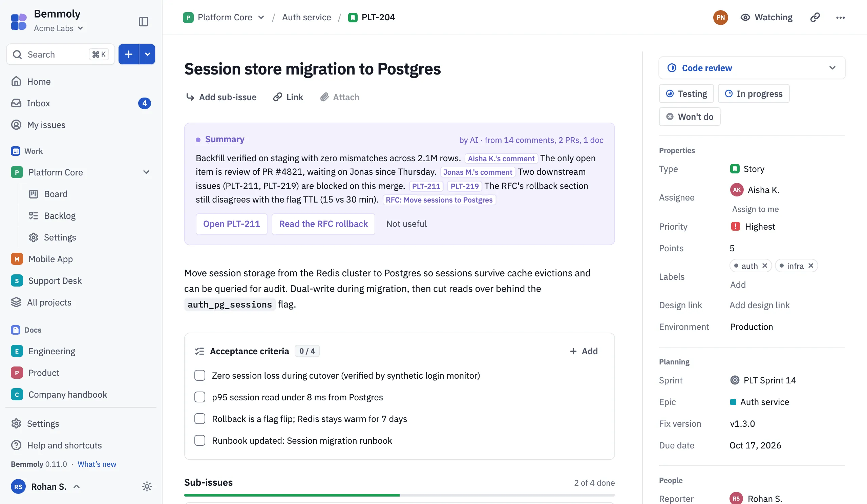
Task: Remove the infra label with its X
Action: click(x=811, y=266)
